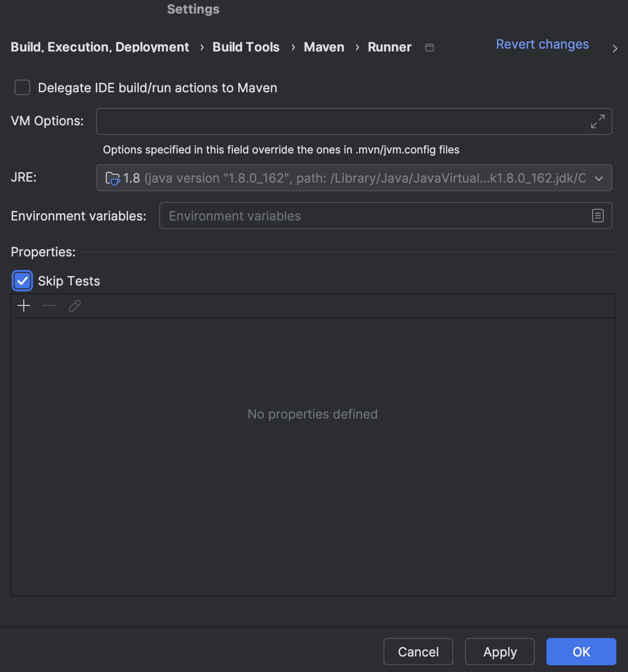628x672 pixels.
Task: Enable Delegate IDE build/run actions to Maven
Action: click(22, 87)
